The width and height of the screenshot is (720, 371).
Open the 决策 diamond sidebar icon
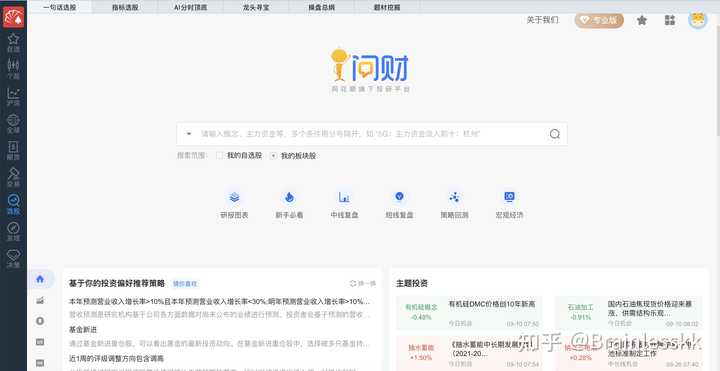(x=13, y=258)
